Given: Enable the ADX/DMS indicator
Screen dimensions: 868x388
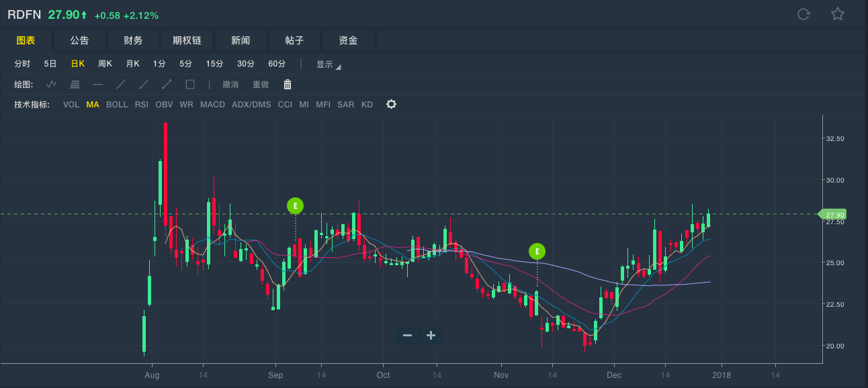Looking at the screenshot, I should (x=251, y=105).
